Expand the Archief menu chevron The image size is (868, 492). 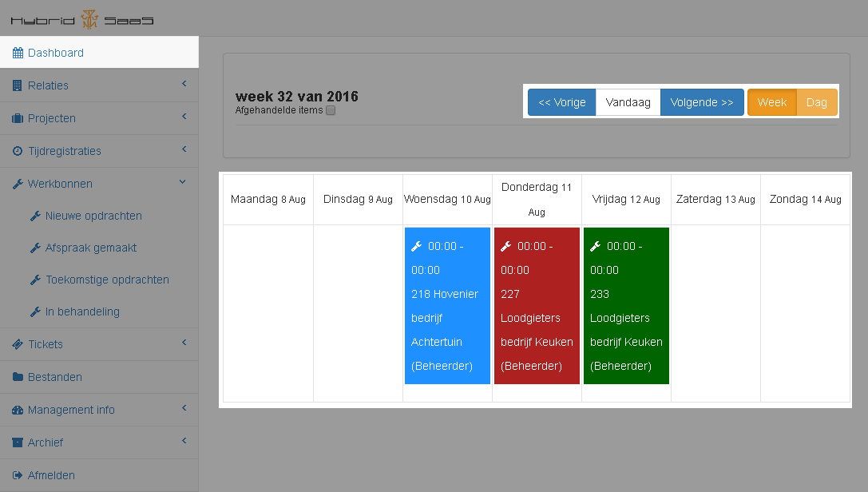point(184,441)
